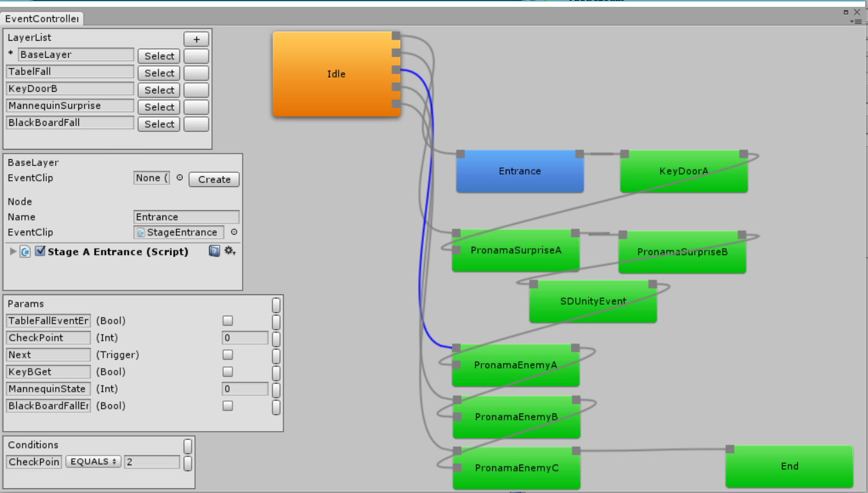Click the Create button for EventClip
868x493 pixels.
coord(214,180)
